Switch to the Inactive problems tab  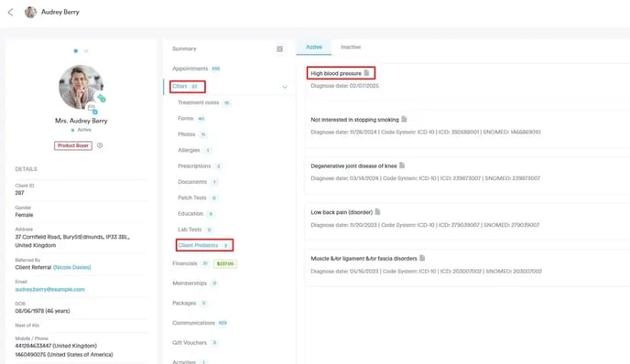pos(351,47)
